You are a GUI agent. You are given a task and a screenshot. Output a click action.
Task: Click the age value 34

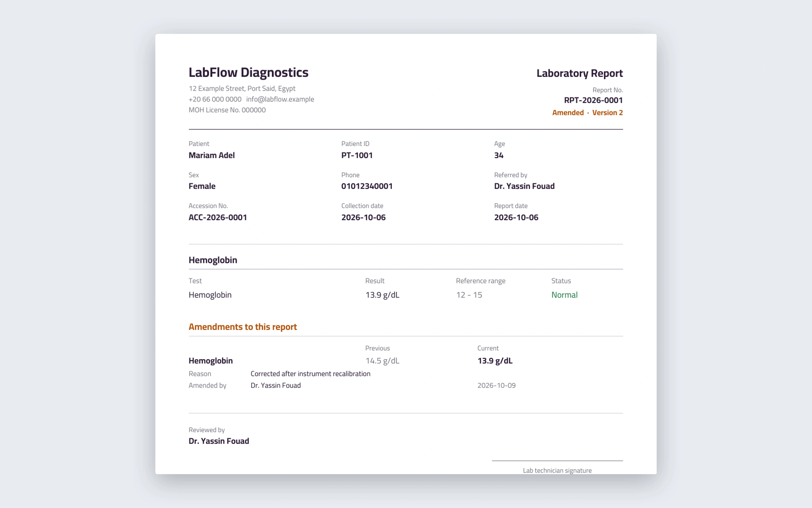click(x=498, y=155)
